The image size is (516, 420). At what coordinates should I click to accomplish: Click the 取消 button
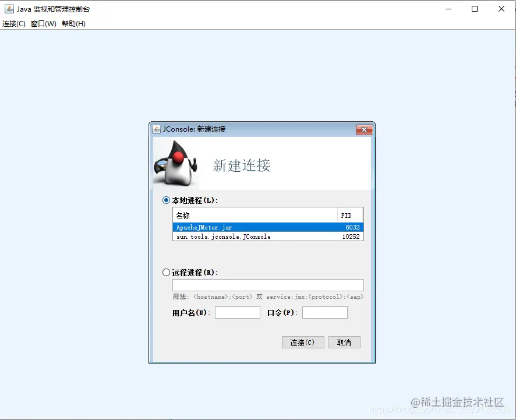tap(344, 343)
